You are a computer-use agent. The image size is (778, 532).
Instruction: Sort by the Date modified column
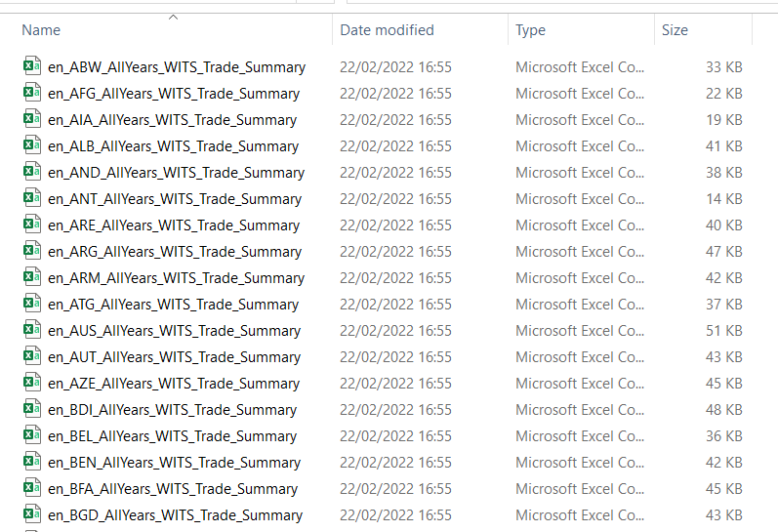[387, 30]
